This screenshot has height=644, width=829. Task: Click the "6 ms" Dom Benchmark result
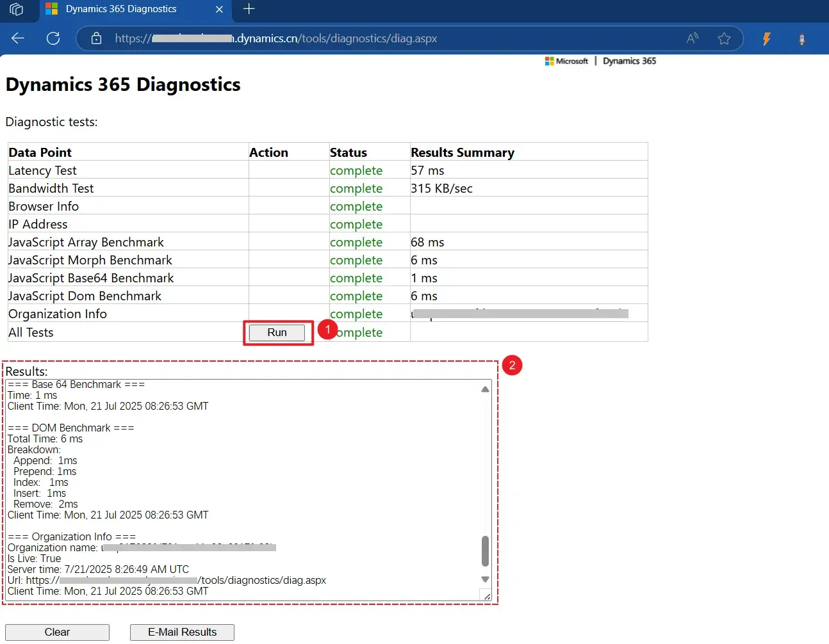point(424,296)
